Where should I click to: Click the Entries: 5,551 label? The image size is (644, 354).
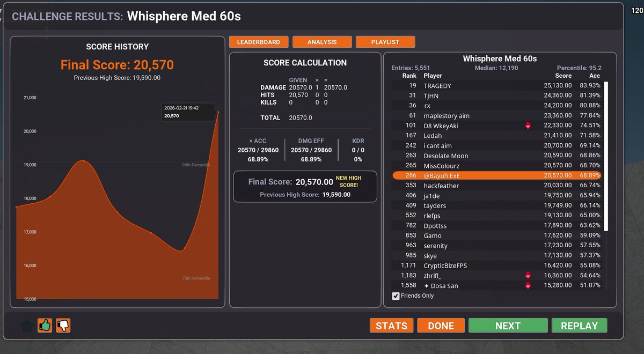click(x=411, y=68)
